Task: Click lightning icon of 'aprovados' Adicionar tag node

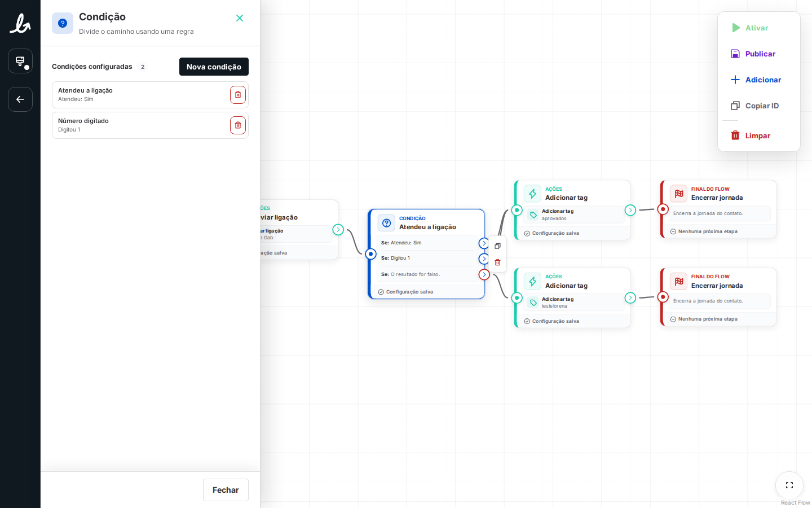Action: 532,194
